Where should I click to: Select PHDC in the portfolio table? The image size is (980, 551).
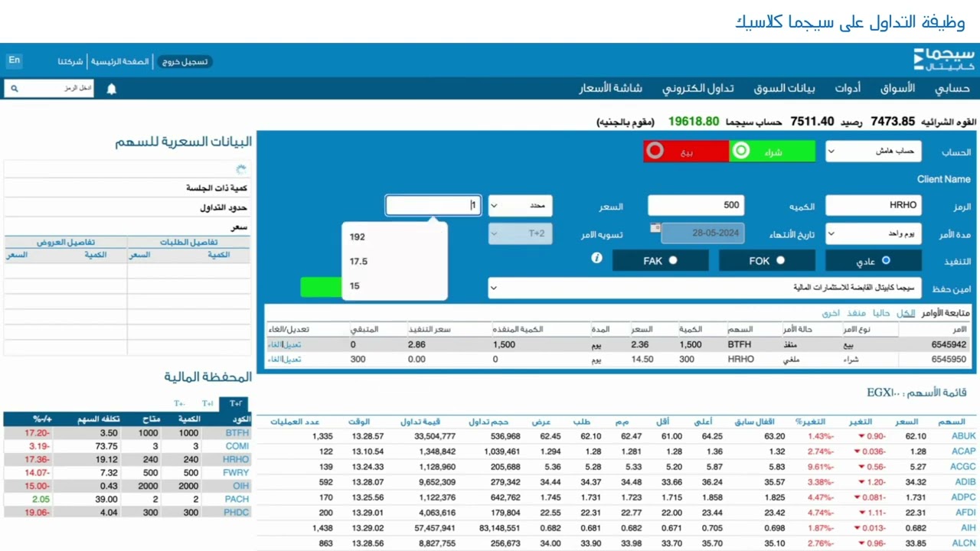(x=237, y=512)
